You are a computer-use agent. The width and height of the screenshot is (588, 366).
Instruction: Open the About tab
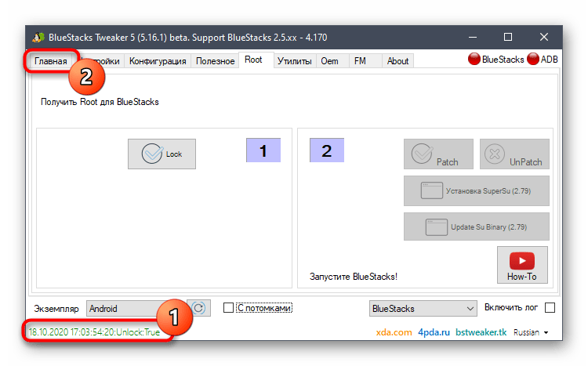[x=397, y=61]
